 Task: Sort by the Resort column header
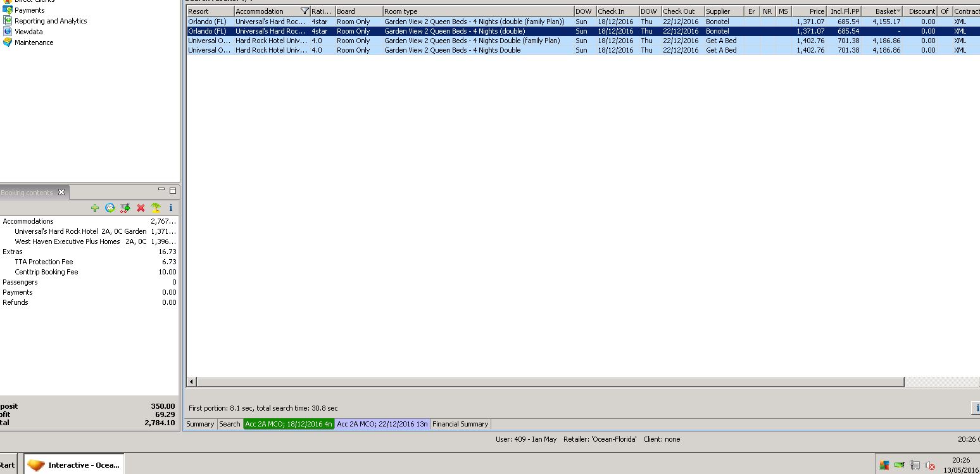210,11
